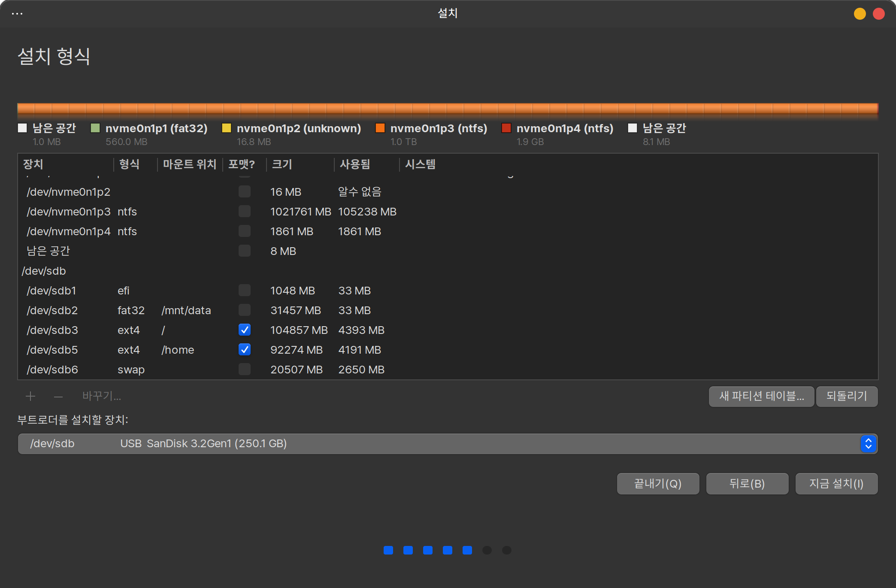The image size is (896, 588).
Task: Click the minus remove partition icon
Action: [58, 396]
